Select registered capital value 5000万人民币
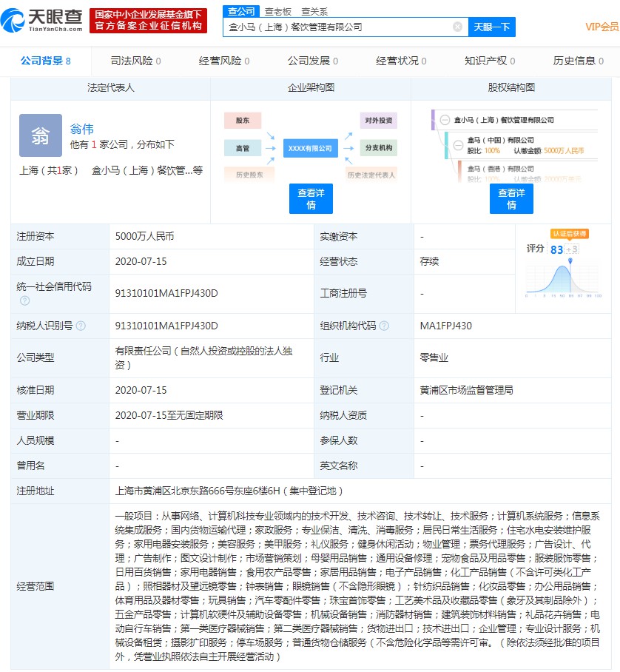The image size is (620, 672). click(x=144, y=237)
